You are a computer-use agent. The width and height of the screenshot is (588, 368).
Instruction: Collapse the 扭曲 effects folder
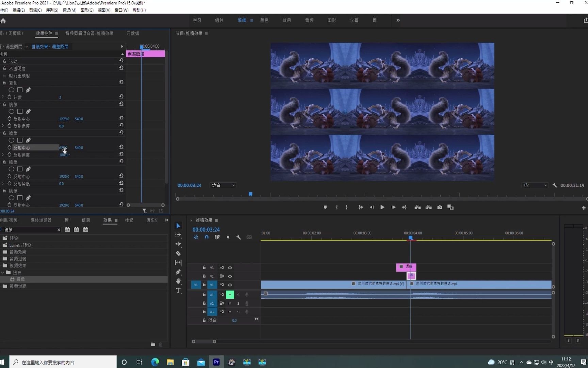3,273
